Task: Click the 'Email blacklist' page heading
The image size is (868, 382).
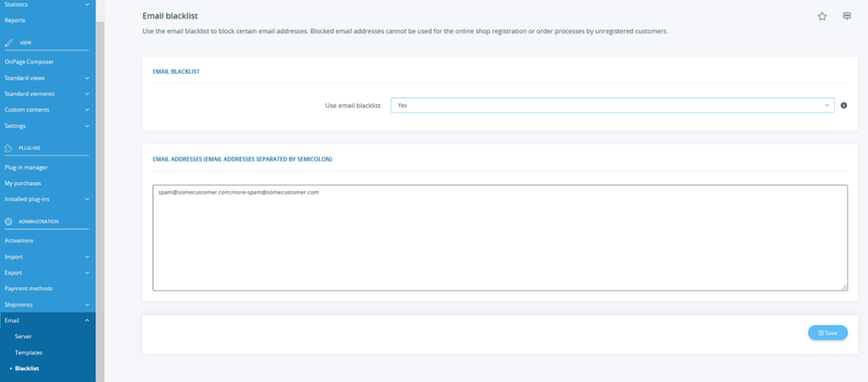Action: 170,16
